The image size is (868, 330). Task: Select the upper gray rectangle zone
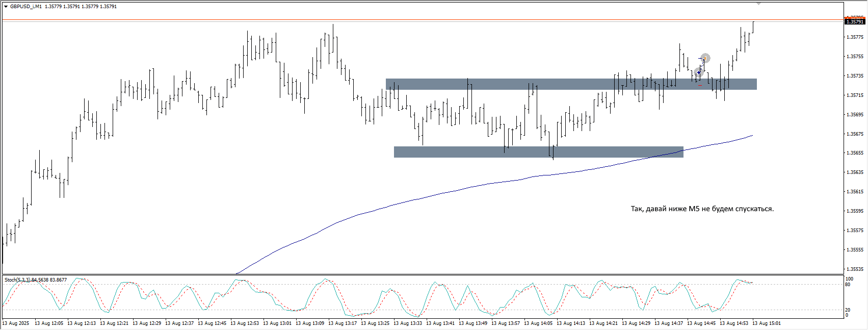tap(571, 84)
